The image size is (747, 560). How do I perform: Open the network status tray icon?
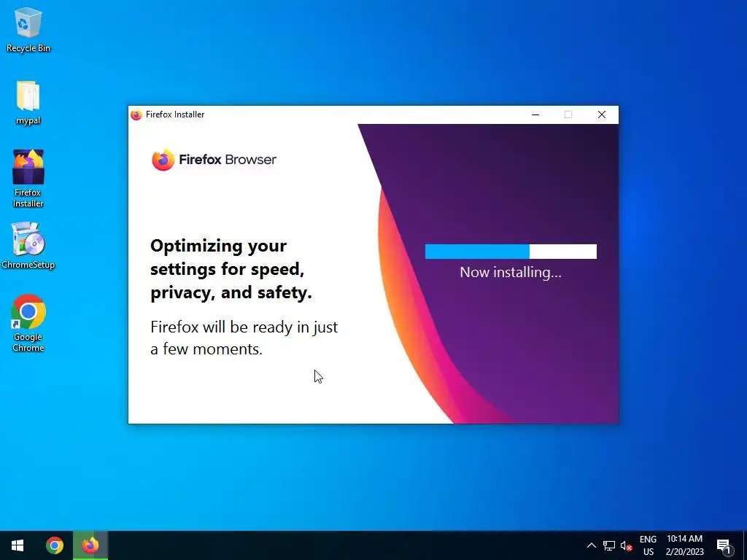tap(609, 545)
